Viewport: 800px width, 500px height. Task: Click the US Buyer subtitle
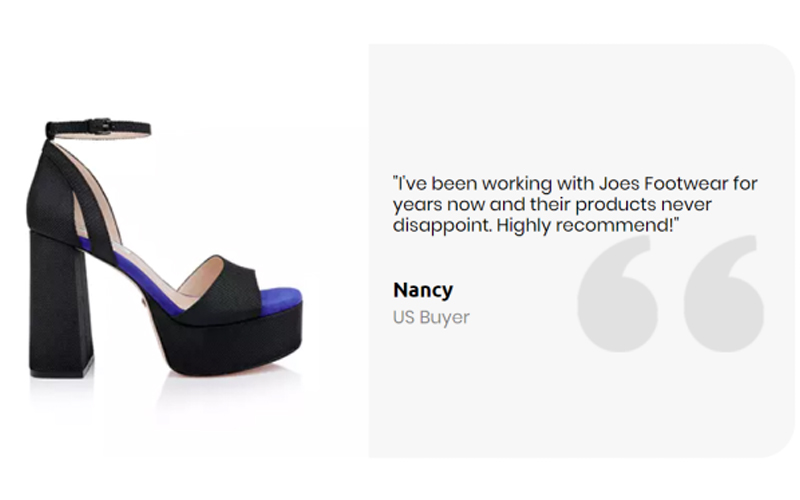pyautogui.click(x=431, y=318)
